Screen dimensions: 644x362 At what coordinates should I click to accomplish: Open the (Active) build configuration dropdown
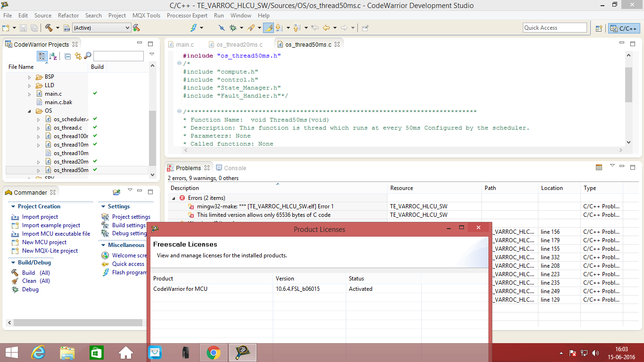(x=101, y=28)
